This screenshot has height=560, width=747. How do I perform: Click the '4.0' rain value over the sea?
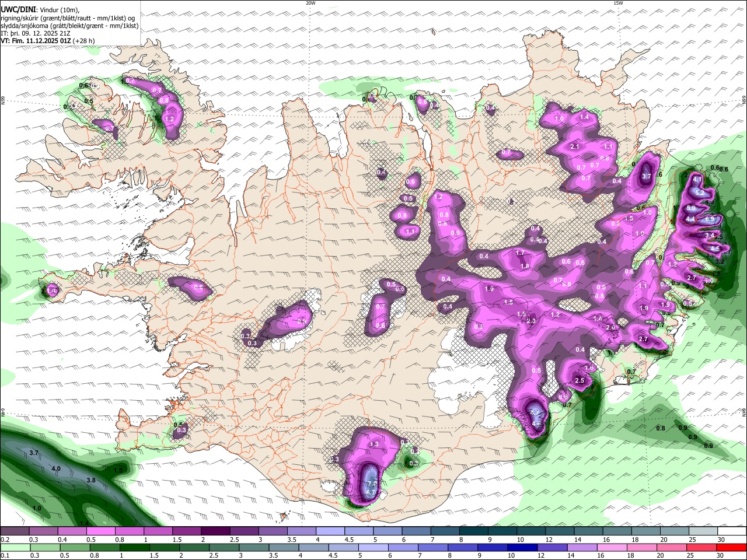[56, 468]
